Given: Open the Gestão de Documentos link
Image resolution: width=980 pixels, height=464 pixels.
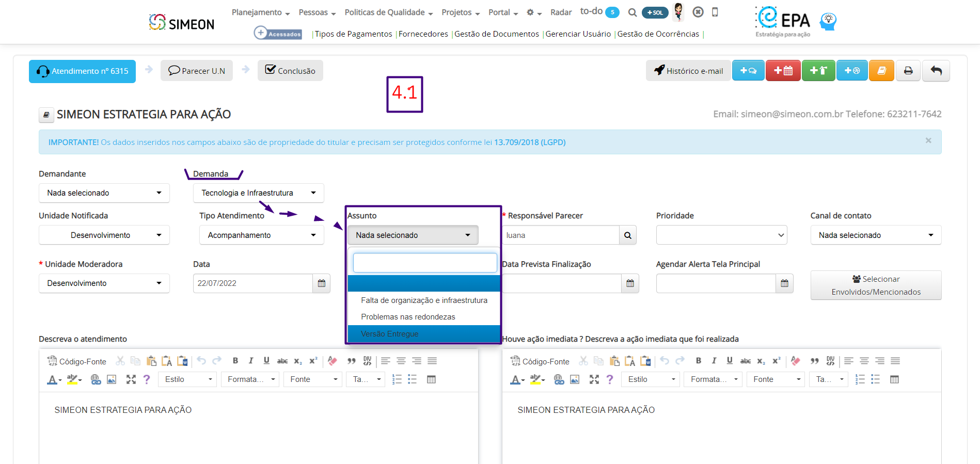Looking at the screenshot, I should click(496, 34).
